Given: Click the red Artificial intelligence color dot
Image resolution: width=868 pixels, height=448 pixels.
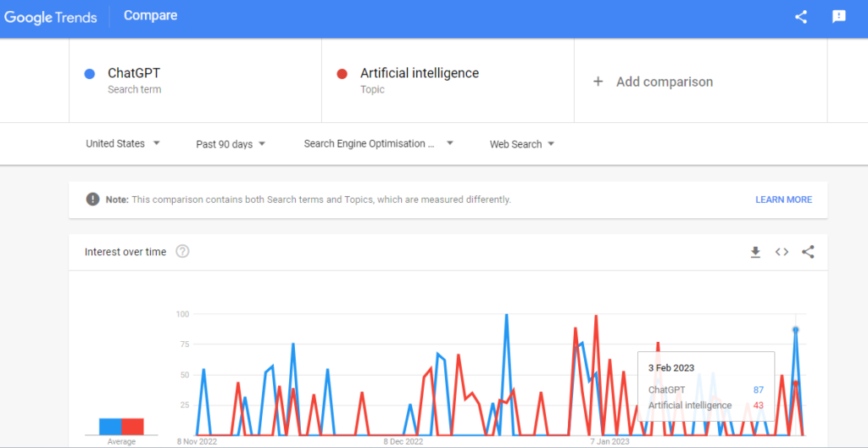Looking at the screenshot, I should 342,74.
